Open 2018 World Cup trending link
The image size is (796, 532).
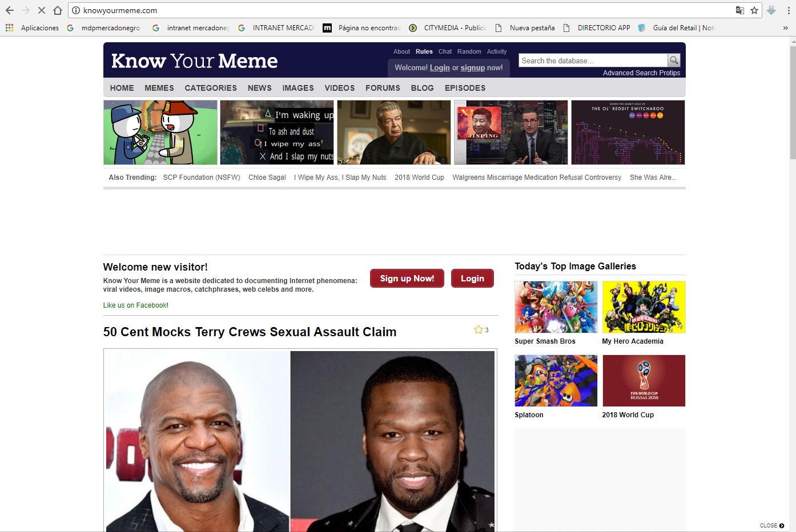tap(419, 178)
